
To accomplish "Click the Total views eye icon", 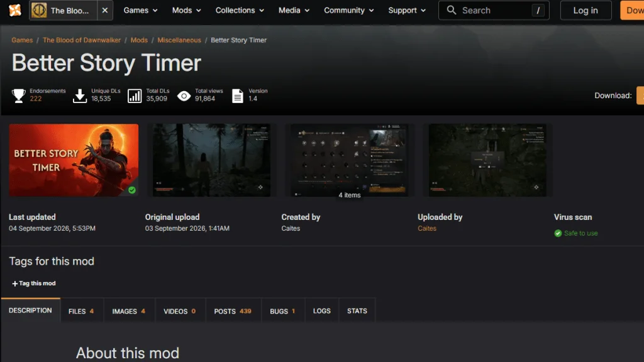I will 184,96.
